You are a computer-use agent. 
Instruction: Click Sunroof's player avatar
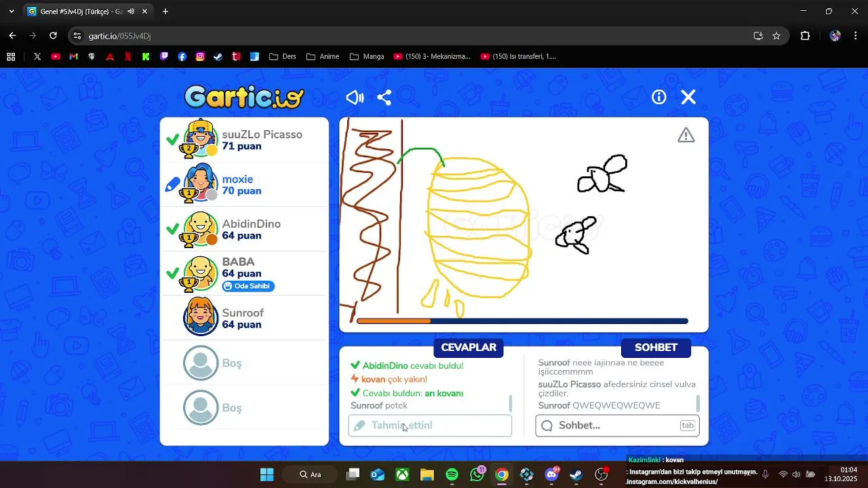201,317
